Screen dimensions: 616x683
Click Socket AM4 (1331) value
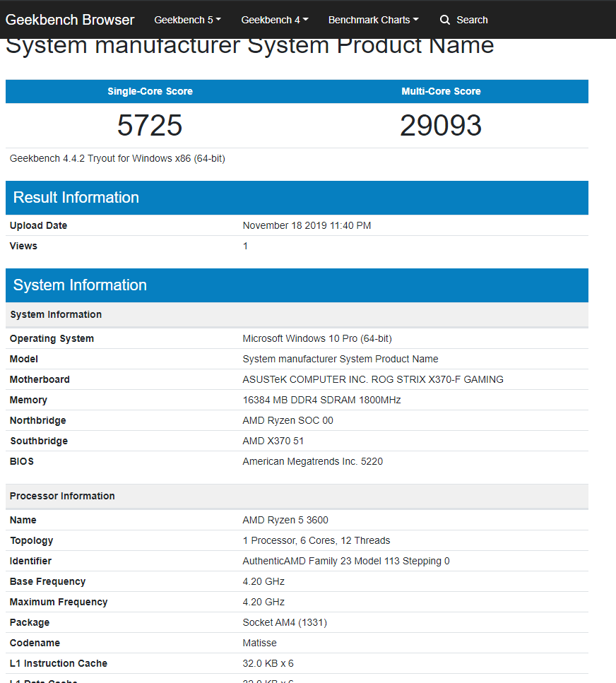[285, 622]
